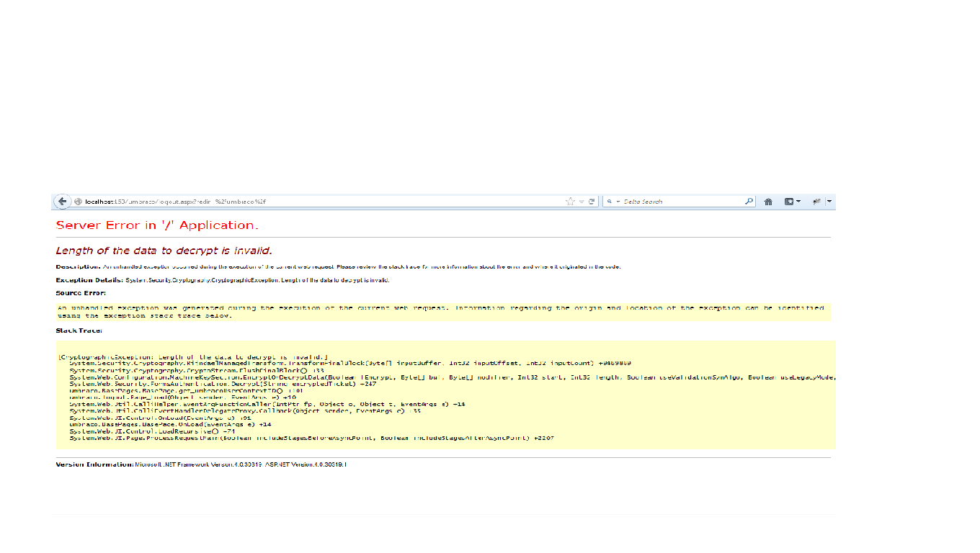Viewport: 980px width, 553px height.
Task: Click the "Exception Details:" label
Action: click(89, 280)
